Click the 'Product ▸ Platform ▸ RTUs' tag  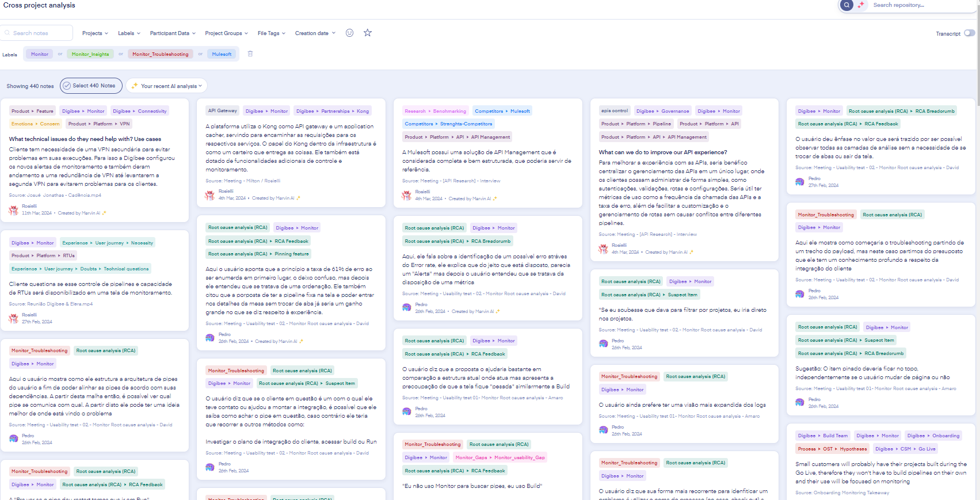coord(43,255)
